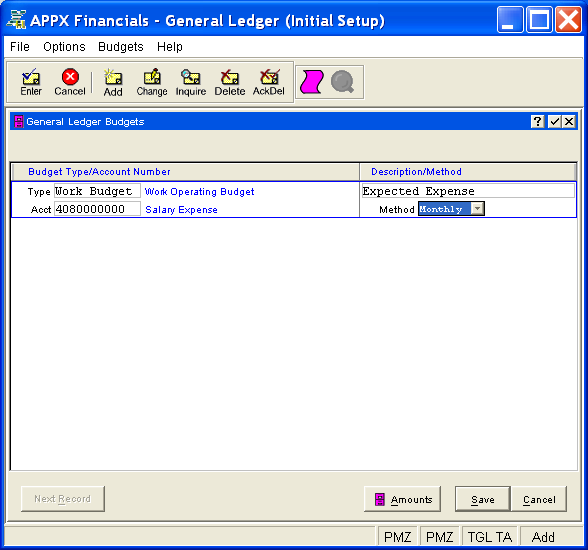
Task: Click the Expected Expense description field
Action: coord(468,191)
